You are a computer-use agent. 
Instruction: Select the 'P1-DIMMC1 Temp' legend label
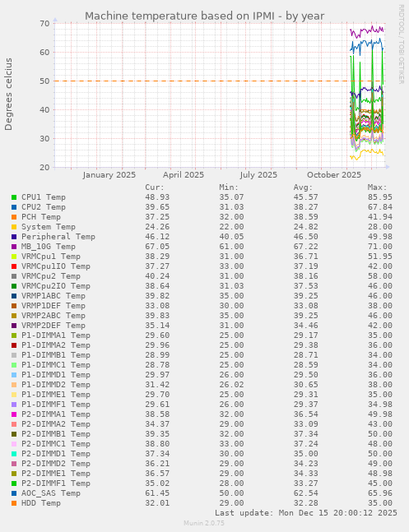(x=56, y=365)
